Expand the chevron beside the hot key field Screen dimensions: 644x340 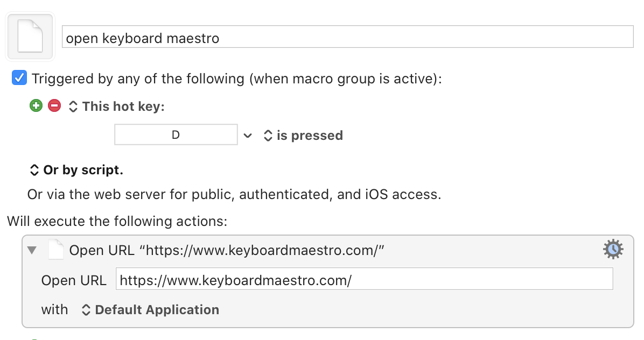(x=248, y=136)
